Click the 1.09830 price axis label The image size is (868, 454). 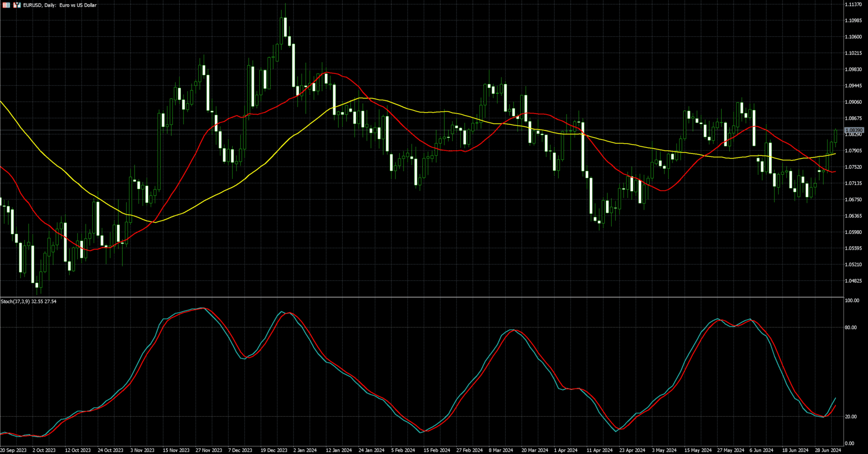pos(853,70)
